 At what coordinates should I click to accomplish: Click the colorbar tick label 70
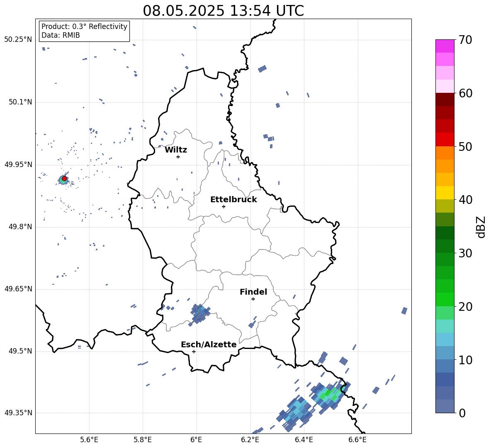(x=465, y=40)
